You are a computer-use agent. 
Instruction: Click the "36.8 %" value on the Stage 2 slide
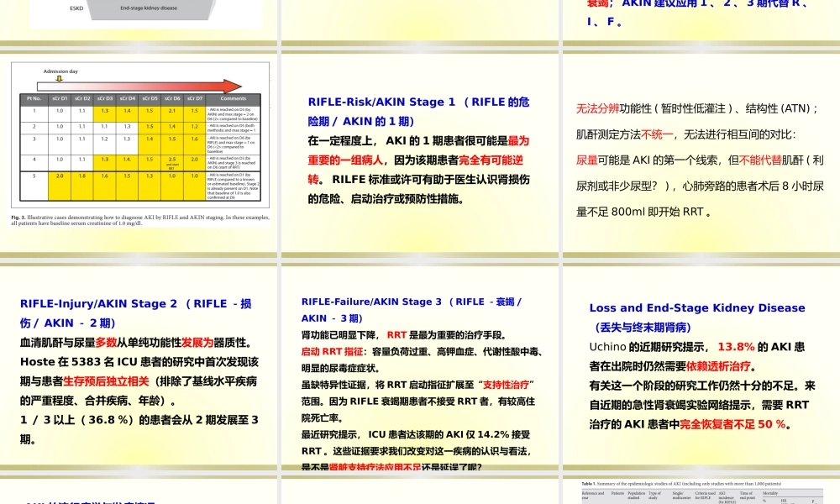[110, 420]
